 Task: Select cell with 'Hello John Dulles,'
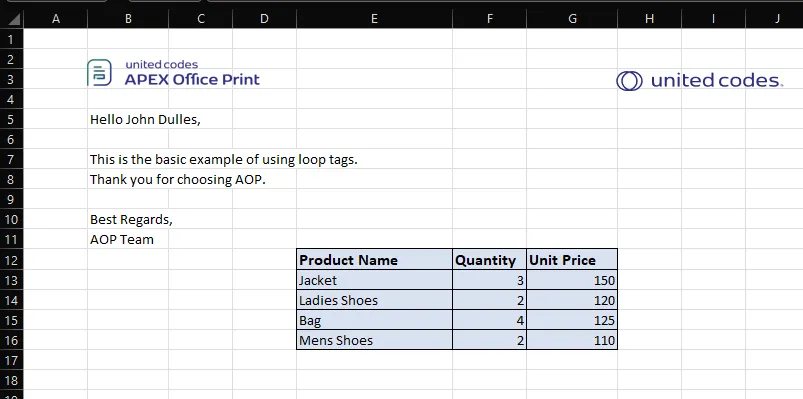click(x=128, y=119)
